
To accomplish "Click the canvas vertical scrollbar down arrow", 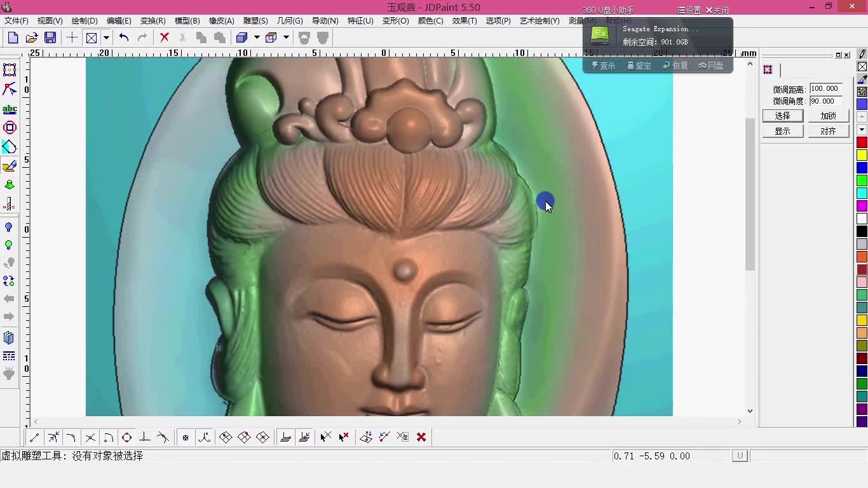I will tap(750, 411).
